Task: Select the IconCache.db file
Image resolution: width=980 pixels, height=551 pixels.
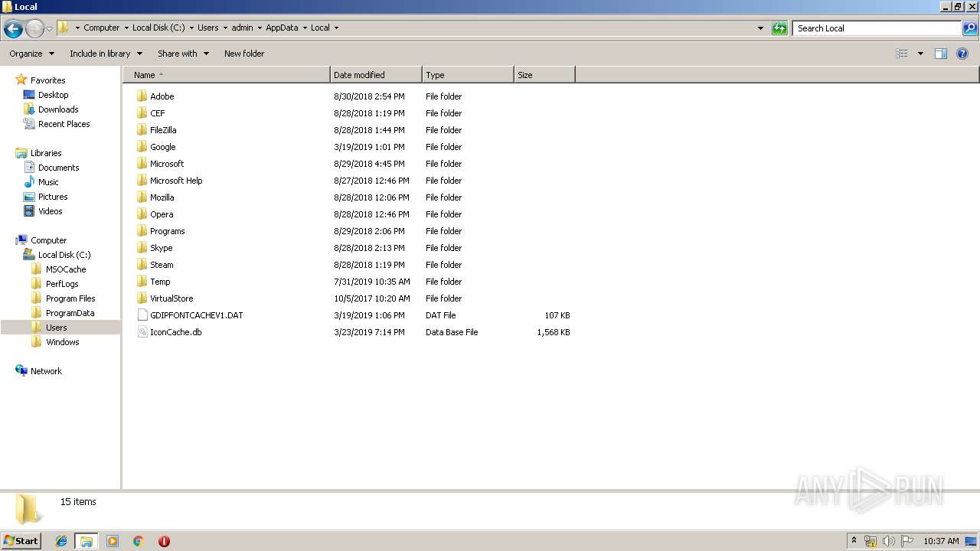Action: [169, 332]
